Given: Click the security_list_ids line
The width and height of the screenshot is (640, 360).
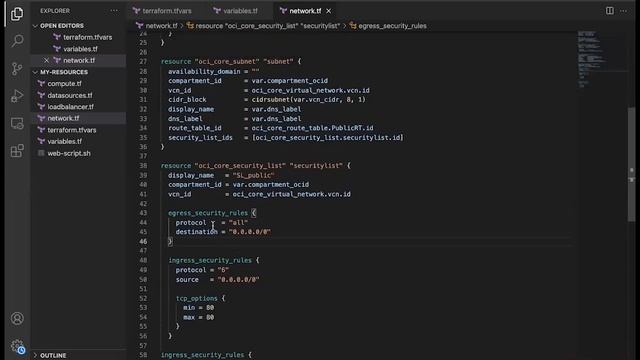Looking at the screenshot, I should 285,138.
